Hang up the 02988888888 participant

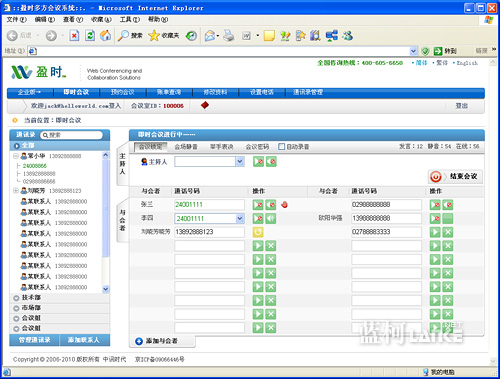coord(435,205)
